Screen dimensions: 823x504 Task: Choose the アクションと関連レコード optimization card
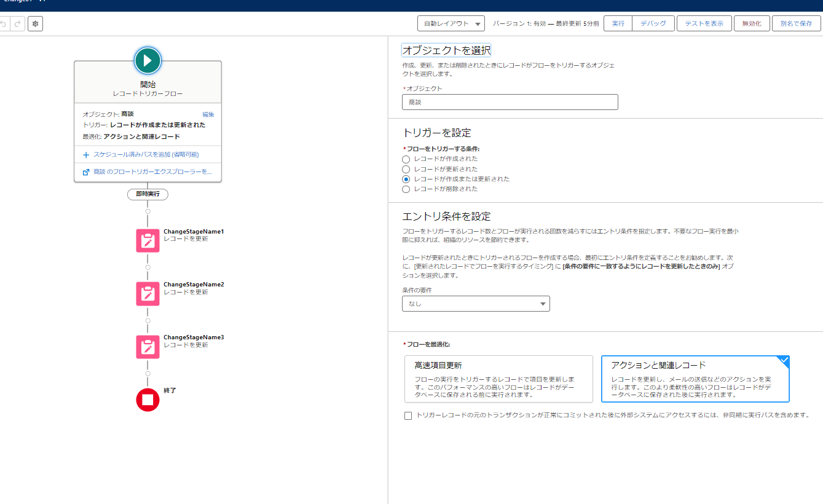(x=695, y=379)
